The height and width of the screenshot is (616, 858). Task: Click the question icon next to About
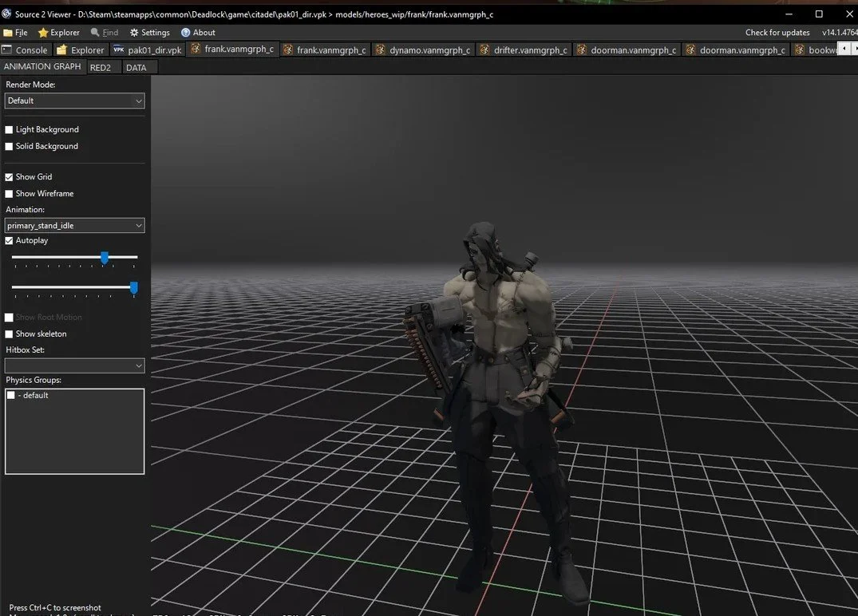click(185, 32)
